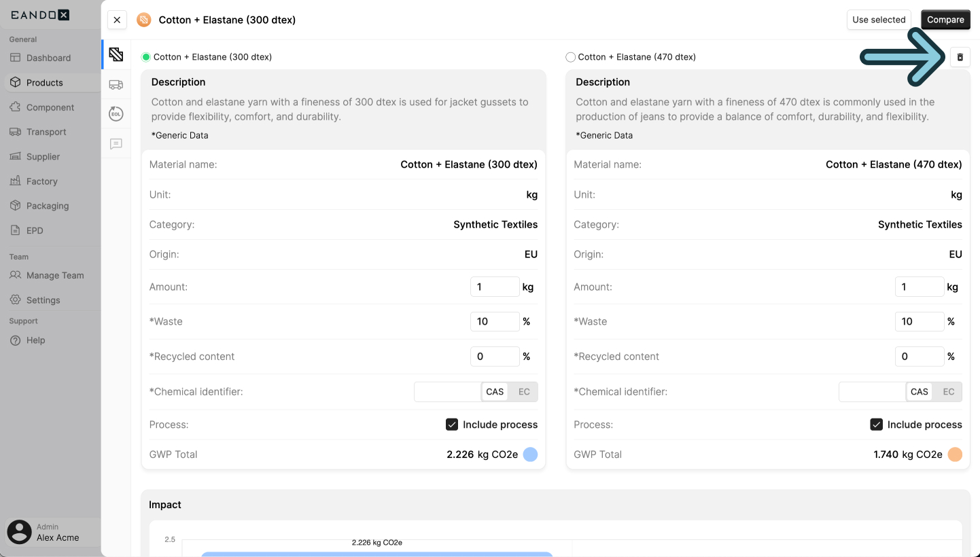980x557 pixels.
Task: Disable Include process for the 300 dtex material
Action: (452, 424)
